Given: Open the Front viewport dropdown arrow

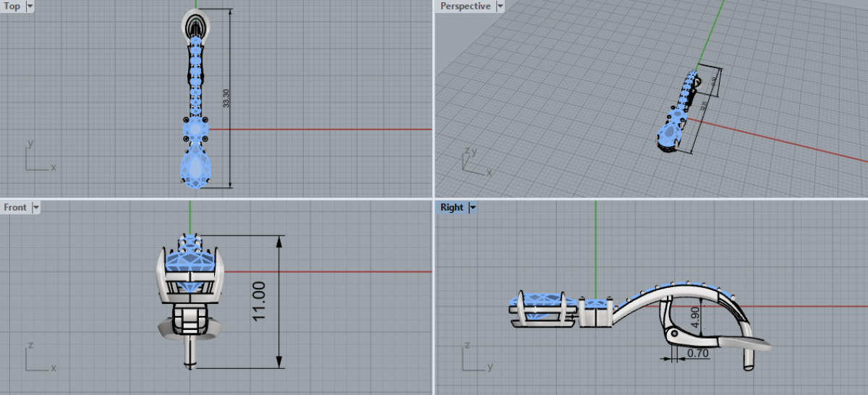Looking at the screenshot, I should (35, 208).
